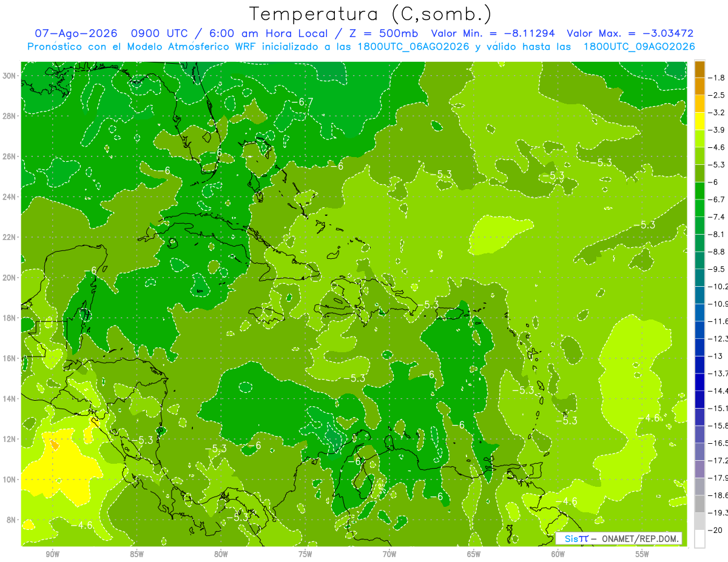Click the '55W' longitude axis label

(x=642, y=554)
